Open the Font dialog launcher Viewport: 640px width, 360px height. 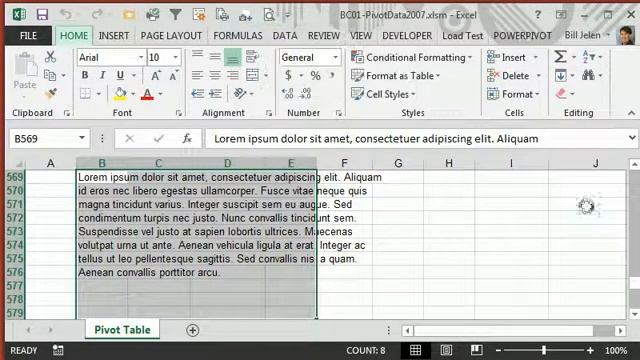[x=179, y=113]
